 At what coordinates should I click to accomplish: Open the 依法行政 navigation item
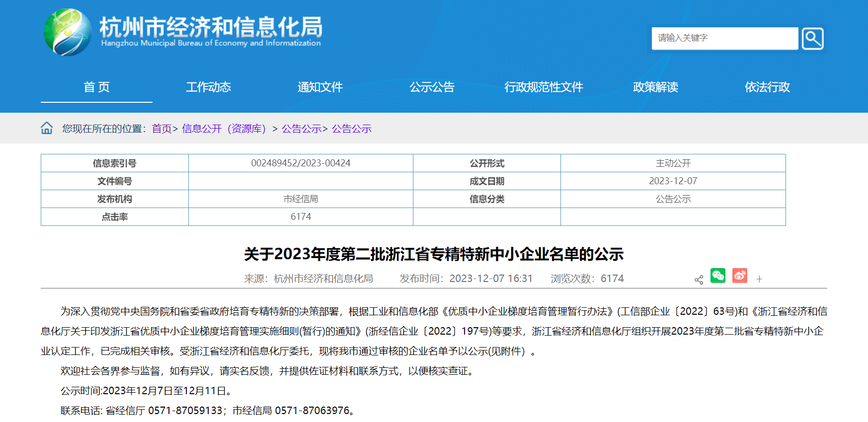(767, 87)
